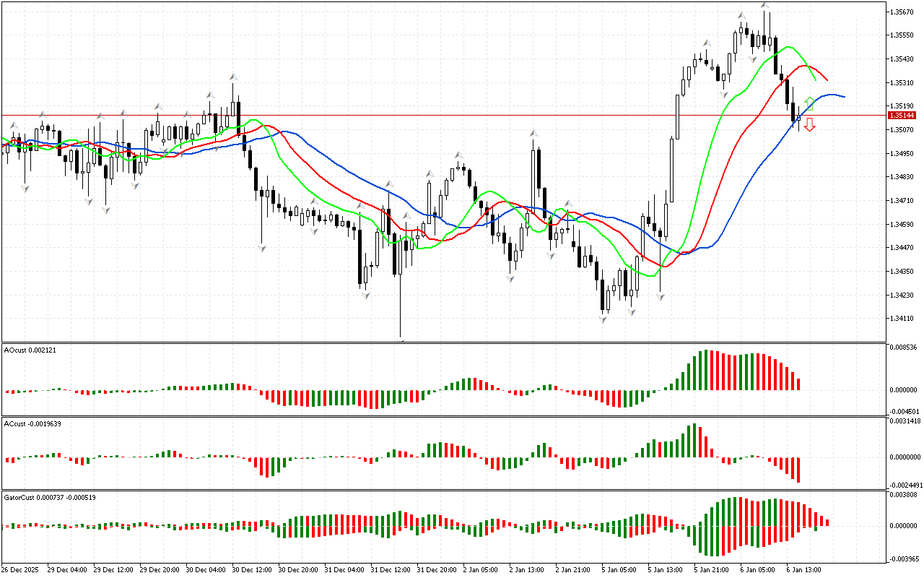Image resolution: width=924 pixels, height=578 pixels.
Task: Select the GatorCust indicator label
Action: coord(50,497)
